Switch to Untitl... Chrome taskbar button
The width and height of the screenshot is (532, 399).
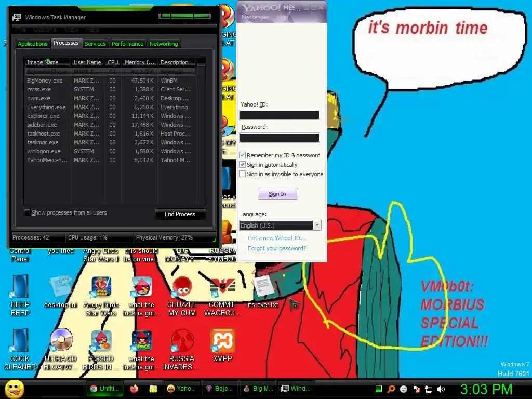[x=105, y=389]
